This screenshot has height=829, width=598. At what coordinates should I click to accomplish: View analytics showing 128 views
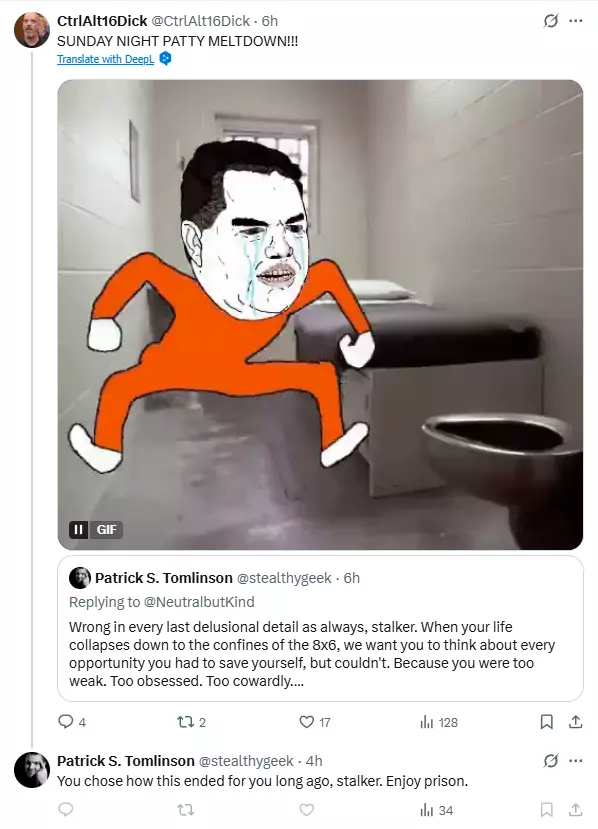pos(438,722)
